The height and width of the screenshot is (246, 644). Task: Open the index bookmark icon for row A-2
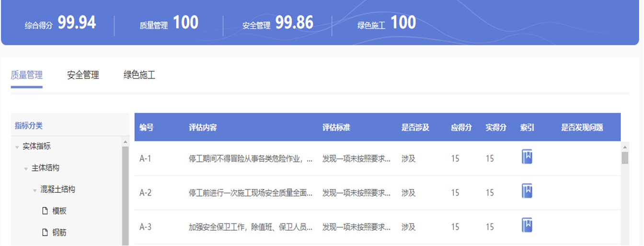click(527, 191)
